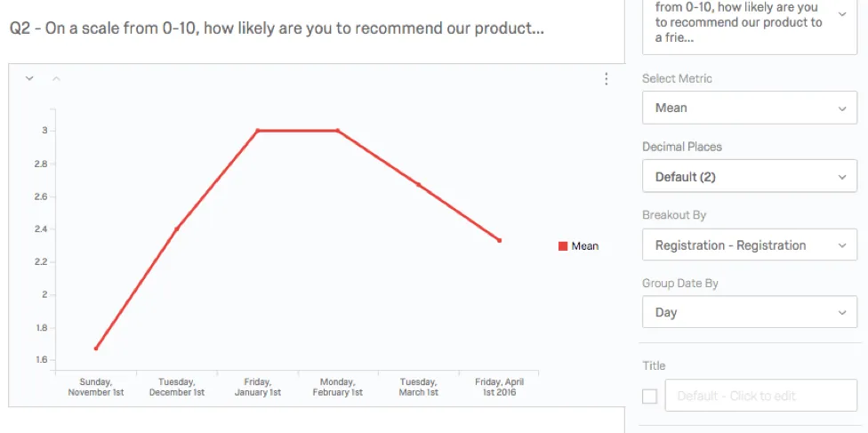Click the Mean legend label
This screenshot has height=433, width=868.
coord(585,246)
